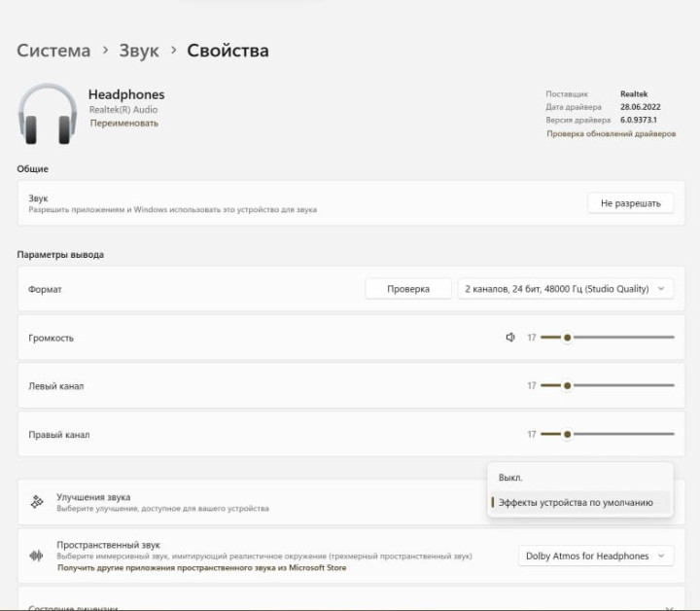
Task: Go back to Система in breadcrumb
Action: coord(53,51)
